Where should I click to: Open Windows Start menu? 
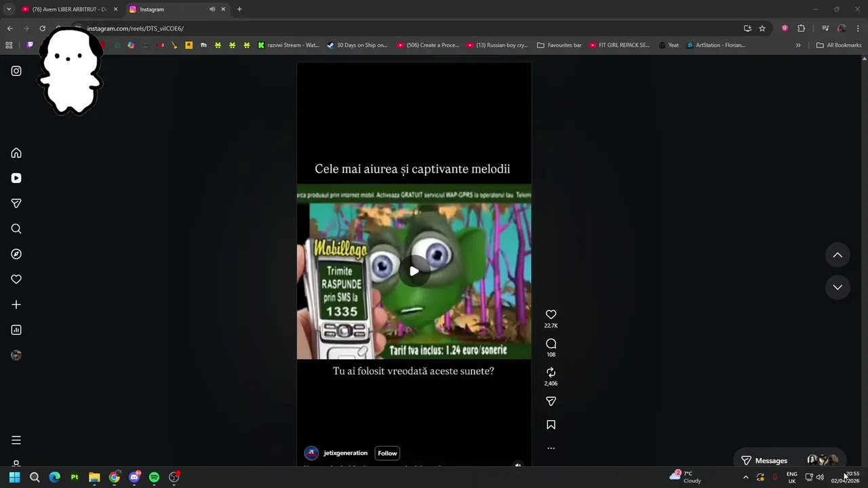tap(15, 477)
